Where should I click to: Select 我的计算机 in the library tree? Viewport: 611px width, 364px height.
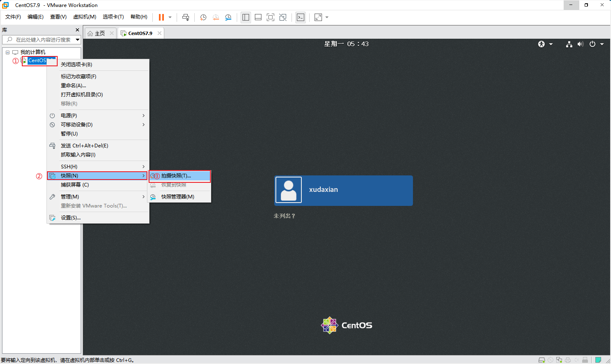33,52
